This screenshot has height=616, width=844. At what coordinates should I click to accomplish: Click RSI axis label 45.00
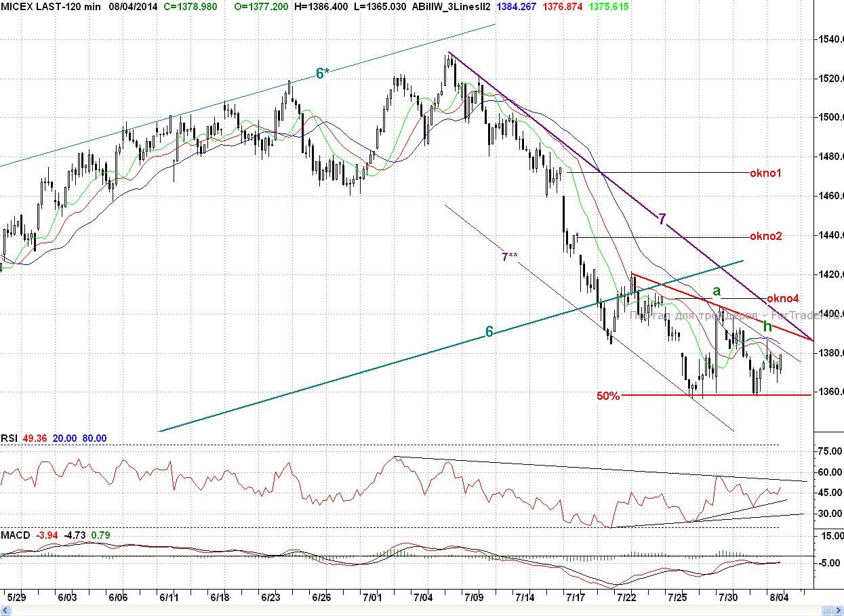[830, 493]
